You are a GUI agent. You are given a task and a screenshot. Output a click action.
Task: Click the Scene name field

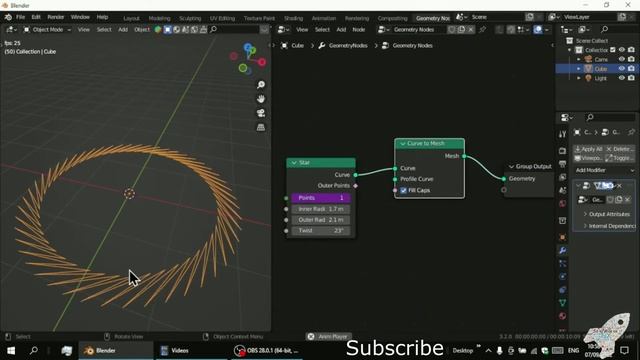tap(496, 17)
